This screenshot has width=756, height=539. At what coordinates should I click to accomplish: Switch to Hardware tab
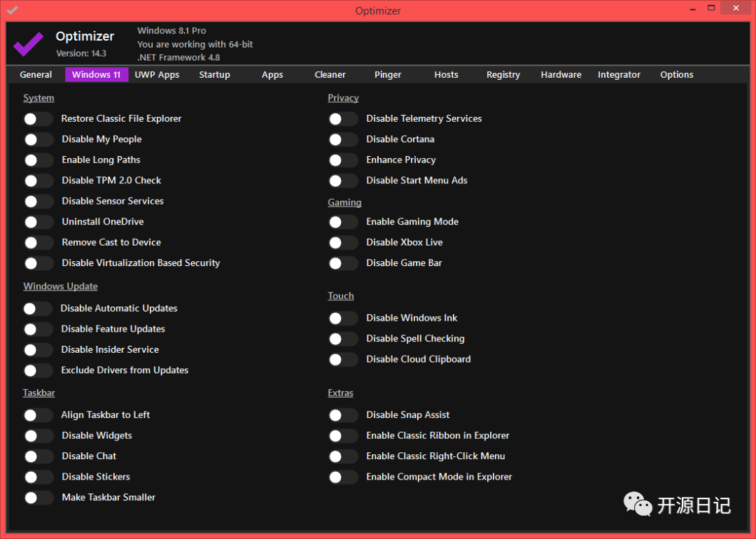(561, 75)
